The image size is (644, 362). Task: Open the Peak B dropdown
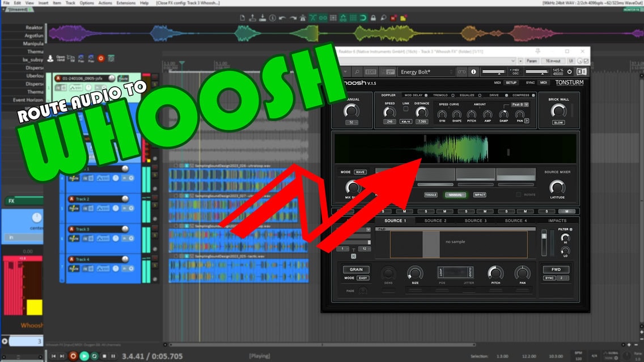click(x=519, y=105)
